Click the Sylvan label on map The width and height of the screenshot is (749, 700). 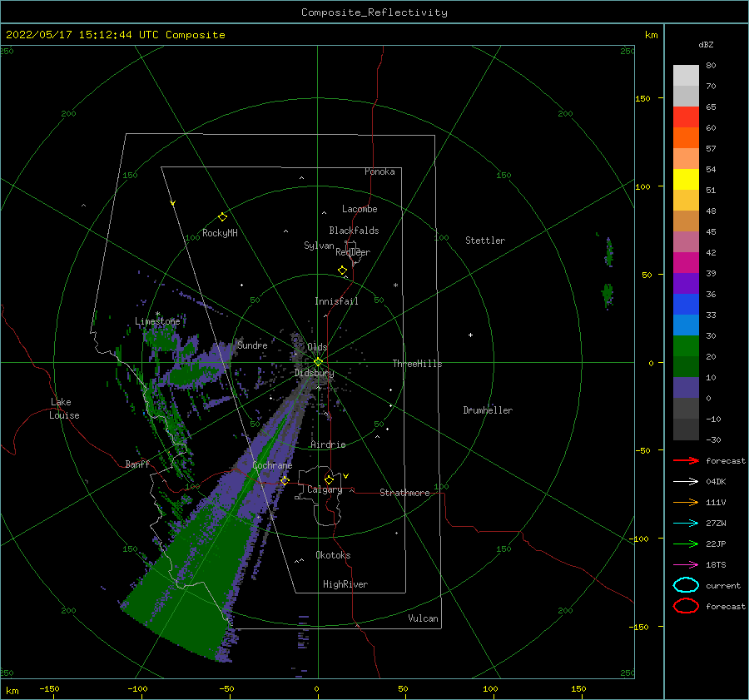[319, 246]
